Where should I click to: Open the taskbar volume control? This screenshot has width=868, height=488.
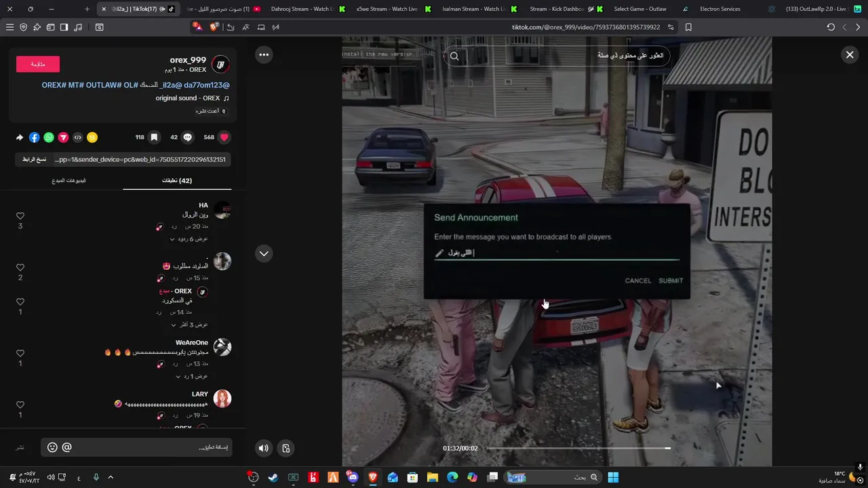pyautogui.click(x=51, y=477)
